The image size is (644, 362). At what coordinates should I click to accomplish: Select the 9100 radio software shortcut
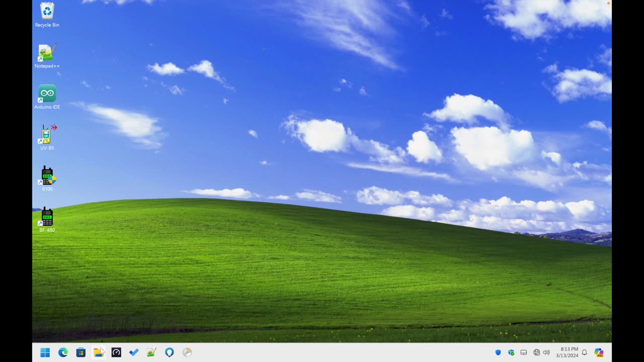click(x=47, y=179)
